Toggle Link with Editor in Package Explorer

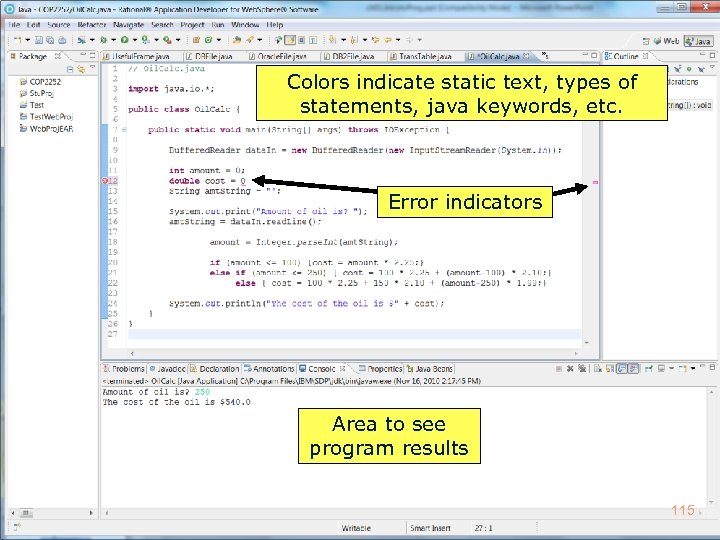(x=81, y=69)
